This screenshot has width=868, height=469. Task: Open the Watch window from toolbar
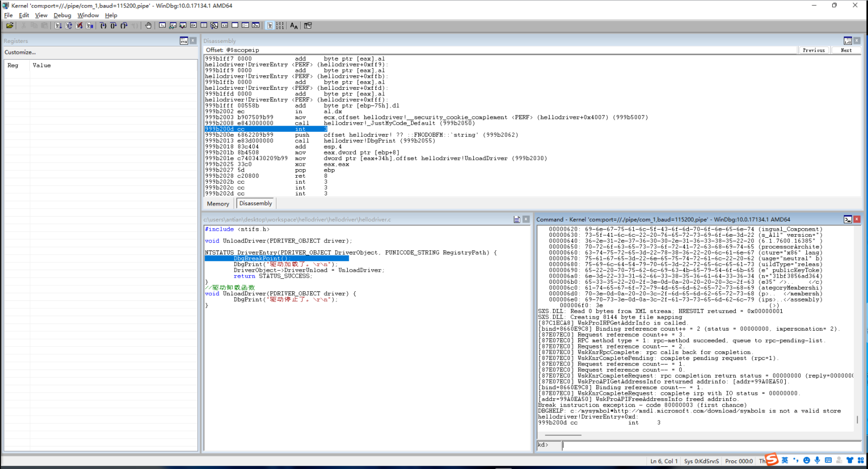tap(173, 25)
